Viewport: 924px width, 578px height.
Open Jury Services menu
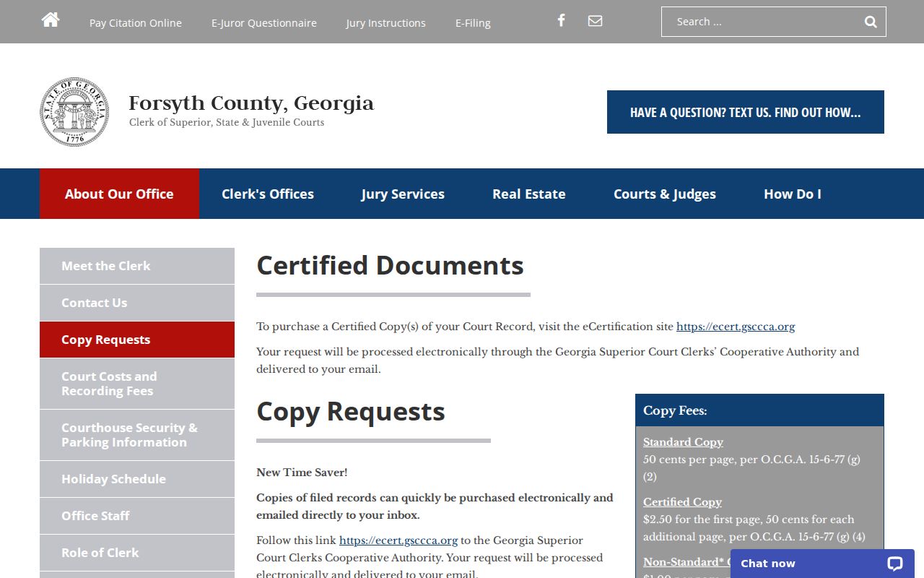click(403, 194)
